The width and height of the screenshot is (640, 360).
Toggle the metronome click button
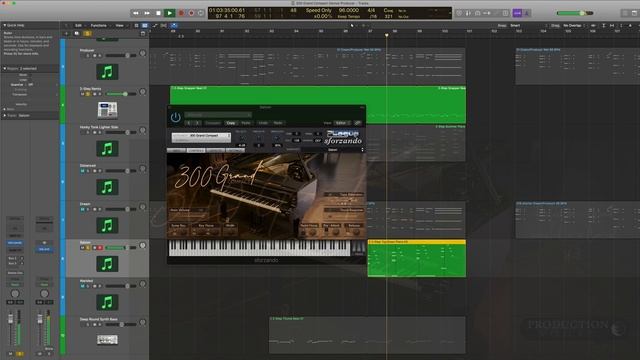tap(527, 13)
